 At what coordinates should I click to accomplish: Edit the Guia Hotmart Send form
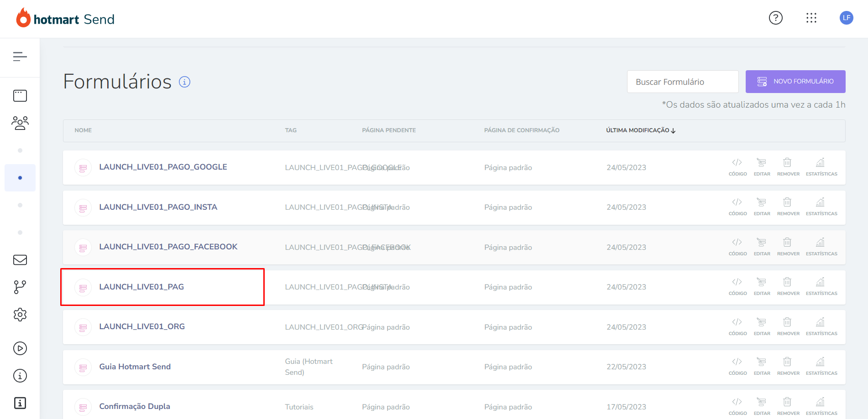(762, 367)
